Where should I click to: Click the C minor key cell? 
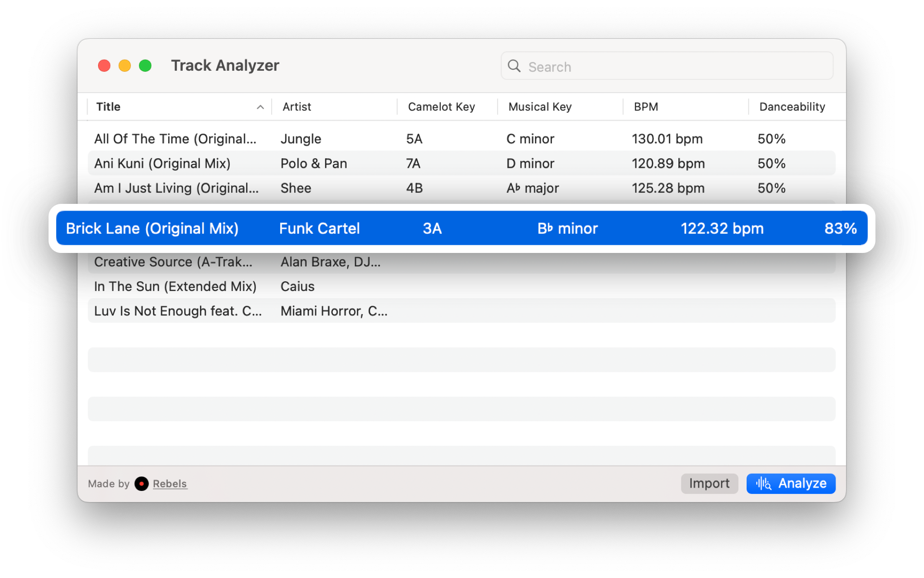[530, 139]
